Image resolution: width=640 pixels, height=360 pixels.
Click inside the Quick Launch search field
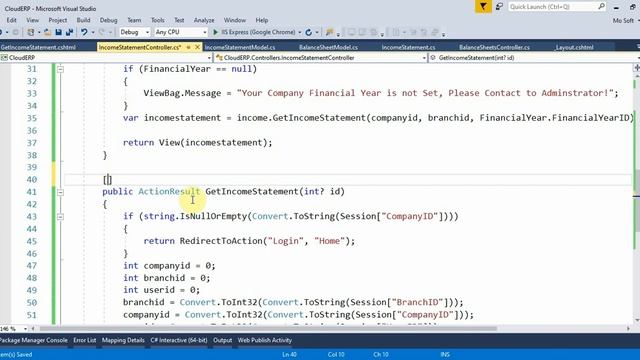553,7
